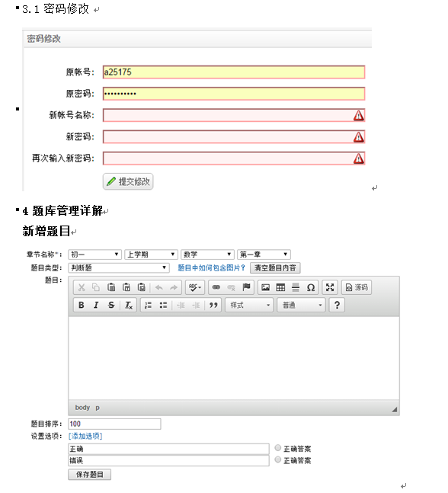Click the 添加选项 add option link

pyautogui.click(x=85, y=436)
